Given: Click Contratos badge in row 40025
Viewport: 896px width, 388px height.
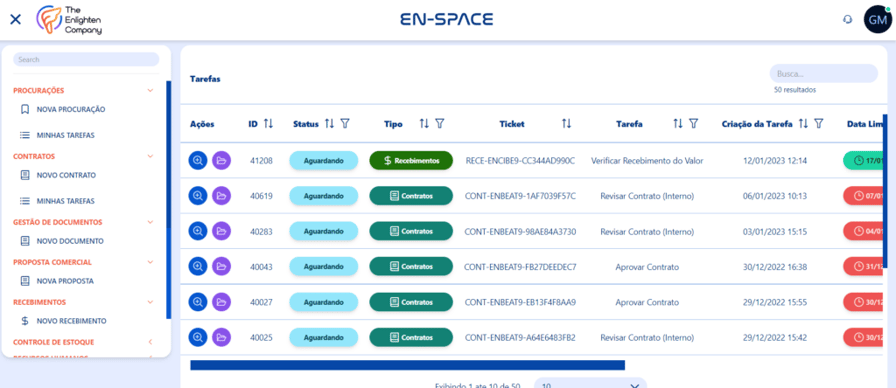Looking at the screenshot, I should pos(411,337).
